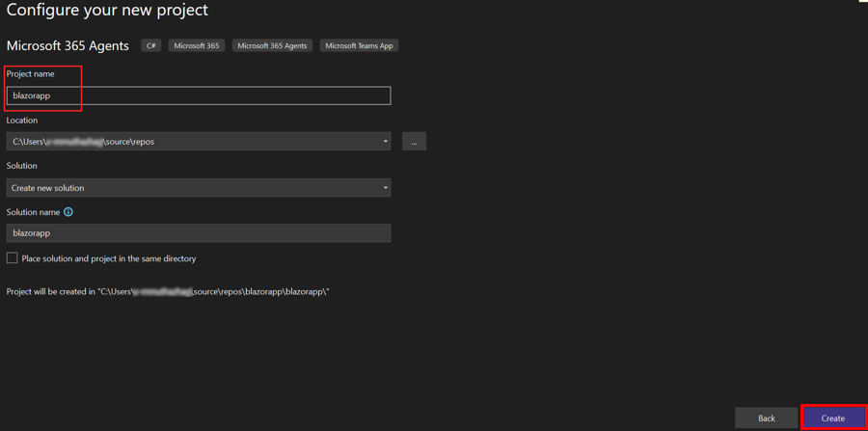
Task: Click the 'Microsoft 365 Agents' tag badge
Action: 272,45
